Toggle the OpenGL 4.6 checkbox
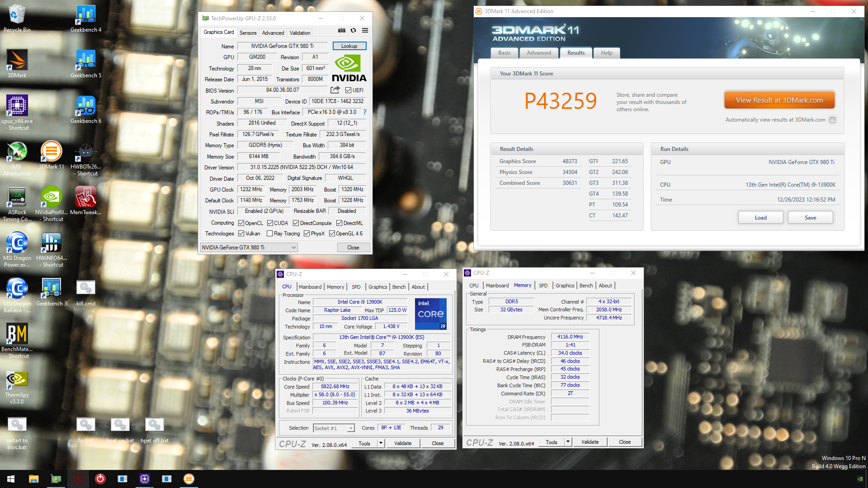 pos(332,234)
